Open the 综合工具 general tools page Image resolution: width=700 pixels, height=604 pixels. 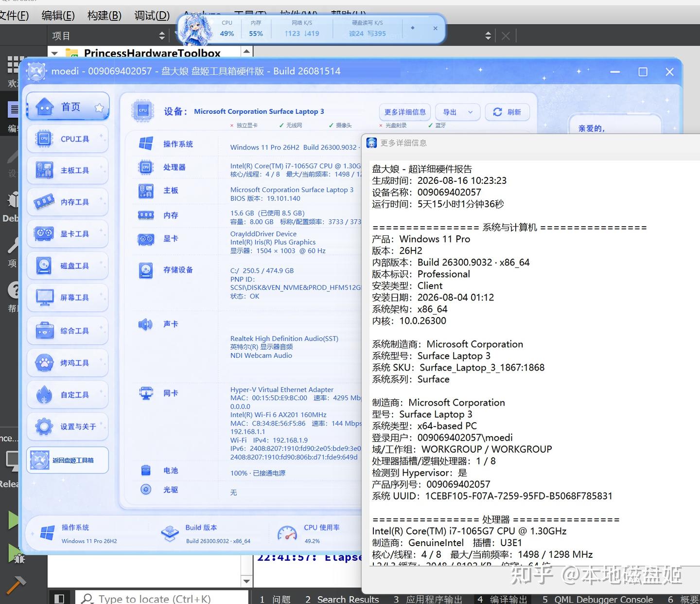click(x=68, y=331)
